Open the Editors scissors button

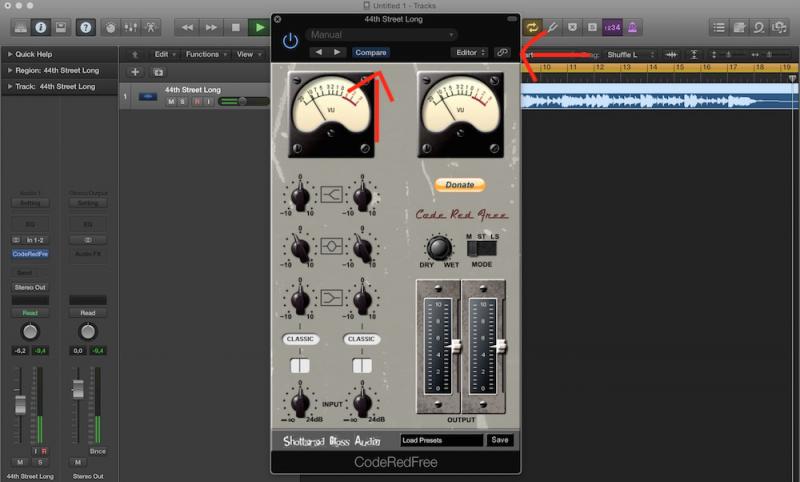151,27
